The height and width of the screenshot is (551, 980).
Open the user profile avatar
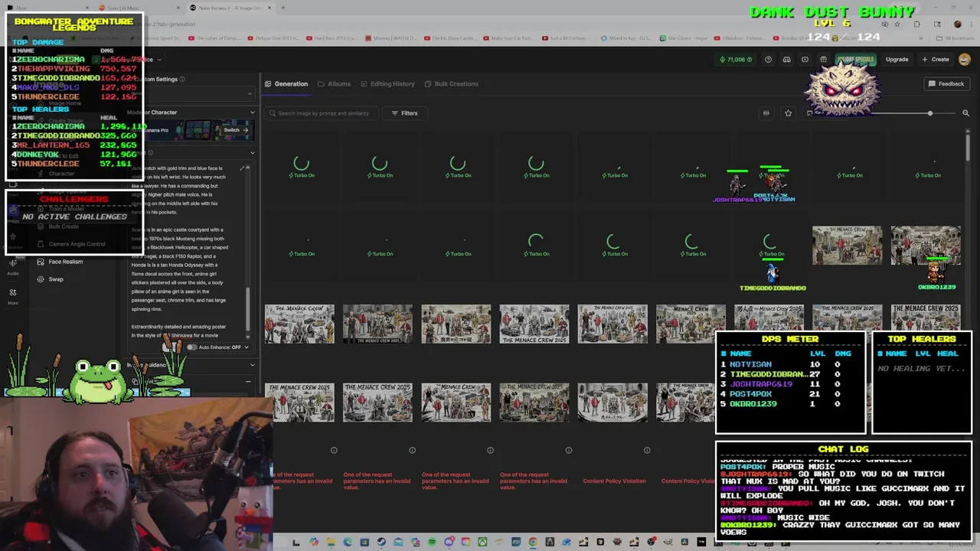964,59
